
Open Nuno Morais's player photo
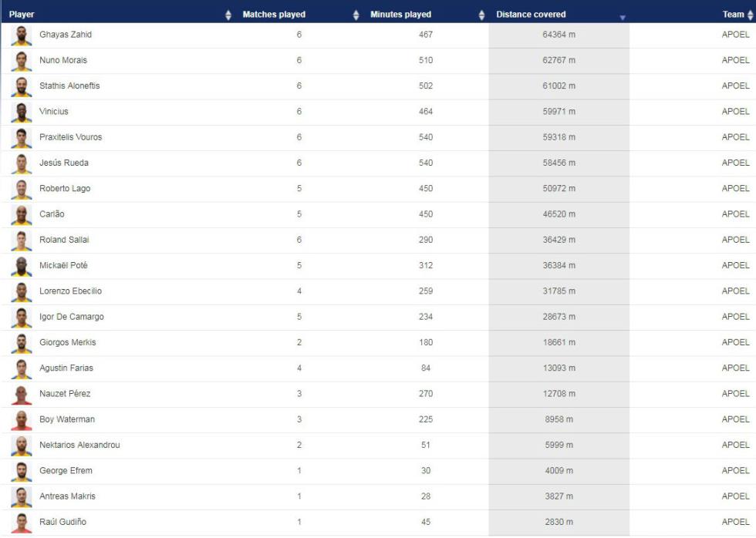point(22,61)
